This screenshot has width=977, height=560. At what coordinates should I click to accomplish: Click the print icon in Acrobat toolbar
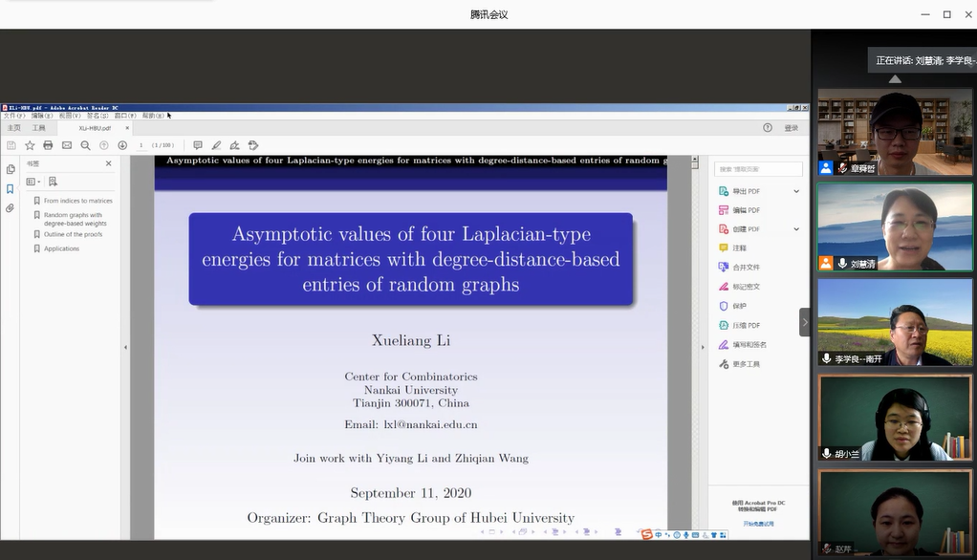(48, 145)
